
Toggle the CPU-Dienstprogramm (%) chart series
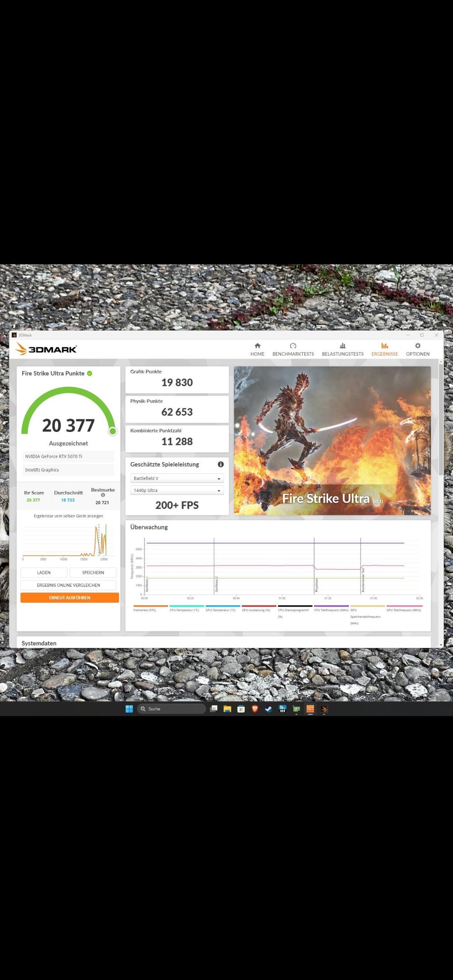coord(295,611)
